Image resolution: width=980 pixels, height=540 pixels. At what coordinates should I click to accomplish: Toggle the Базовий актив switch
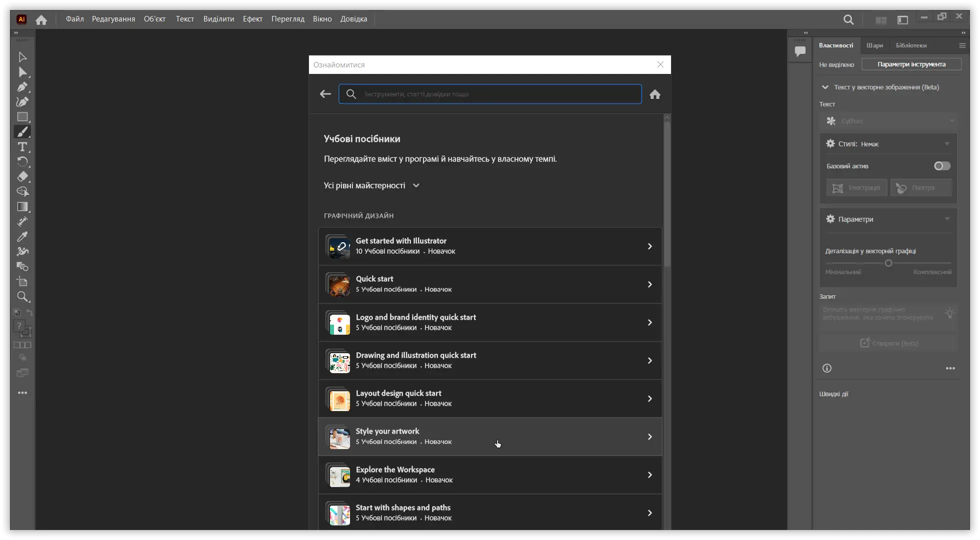click(942, 166)
